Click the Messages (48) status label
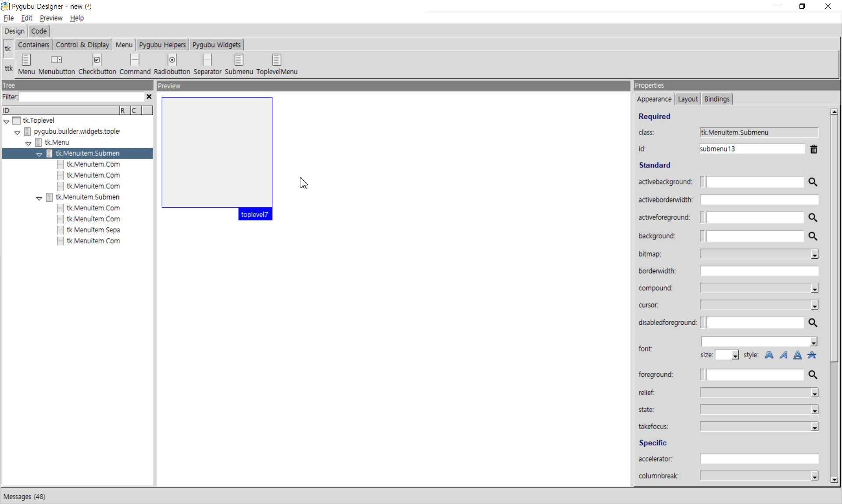Screen dimensions: 842x504 pos(25,497)
